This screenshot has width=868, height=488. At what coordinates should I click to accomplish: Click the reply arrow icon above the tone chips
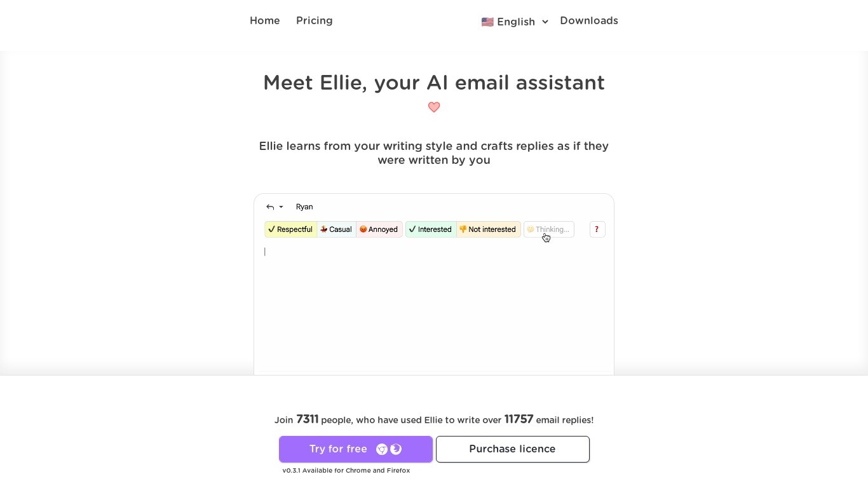(270, 207)
